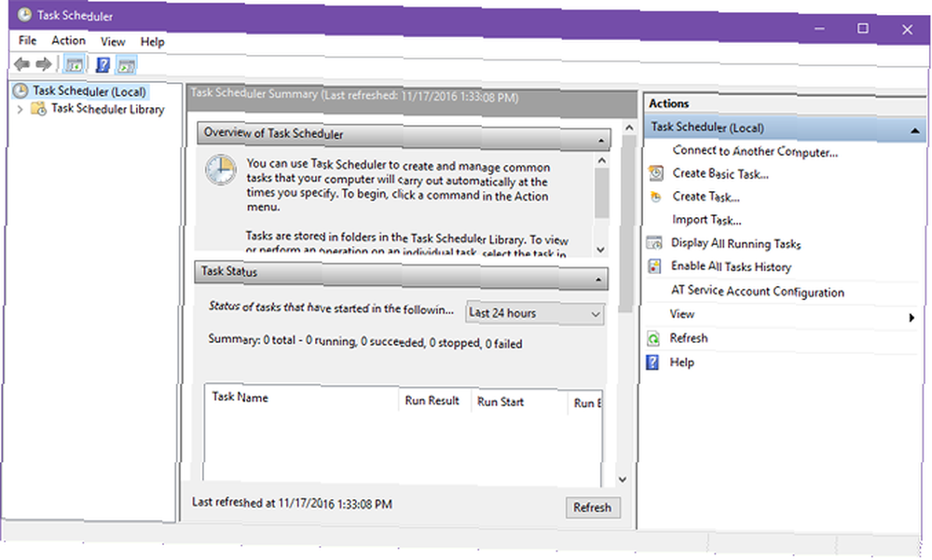Open the Action menu
932x560 pixels.
pos(68,40)
